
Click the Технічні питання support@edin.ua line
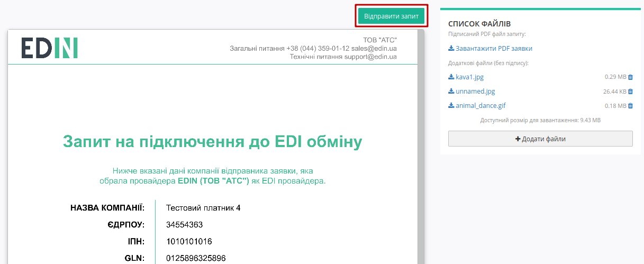tap(343, 57)
